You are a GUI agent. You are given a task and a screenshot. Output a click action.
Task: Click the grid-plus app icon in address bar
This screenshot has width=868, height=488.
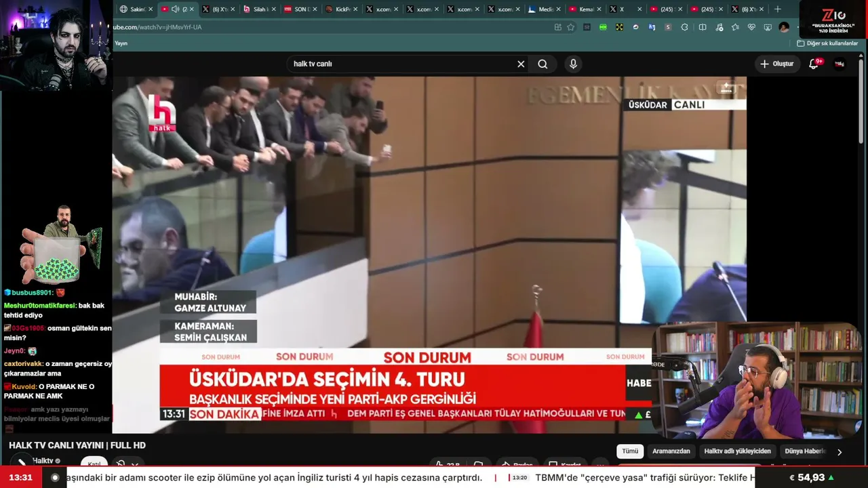click(557, 27)
